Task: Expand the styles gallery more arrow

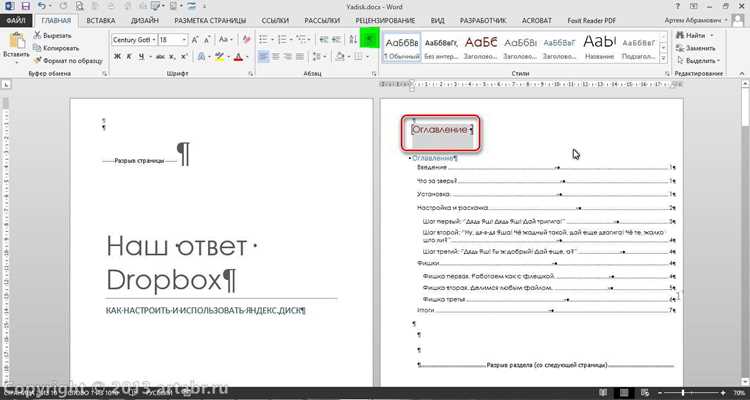Action: pos(663,58)
